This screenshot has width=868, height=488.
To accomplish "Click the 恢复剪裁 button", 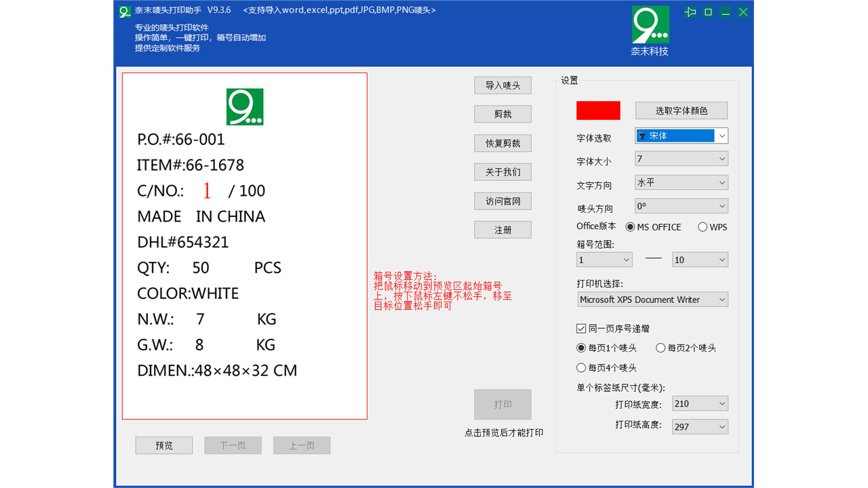I will point(502,144).
